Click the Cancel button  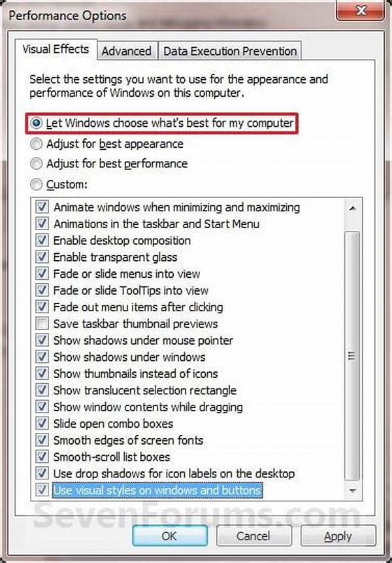tap(253, 536)
